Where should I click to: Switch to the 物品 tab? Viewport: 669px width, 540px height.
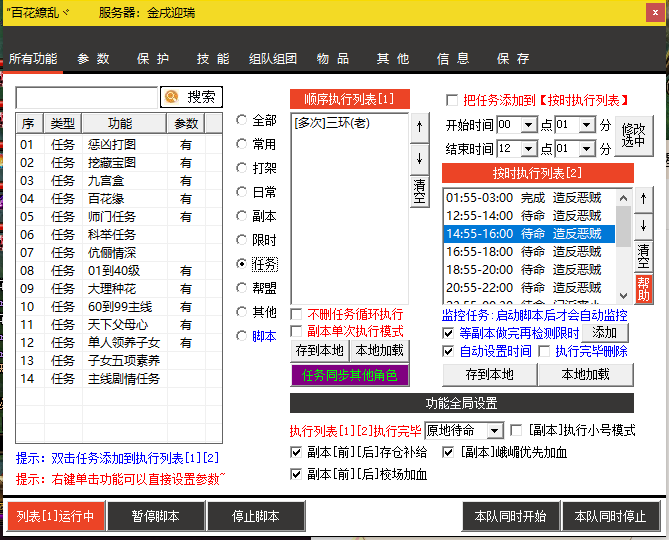[x=333, y=59]
